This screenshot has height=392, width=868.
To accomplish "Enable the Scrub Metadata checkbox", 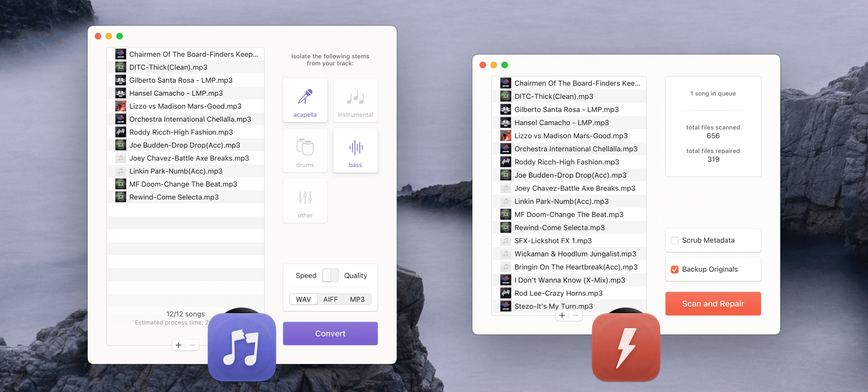I will pyautogui.click(x=674, y=240).
